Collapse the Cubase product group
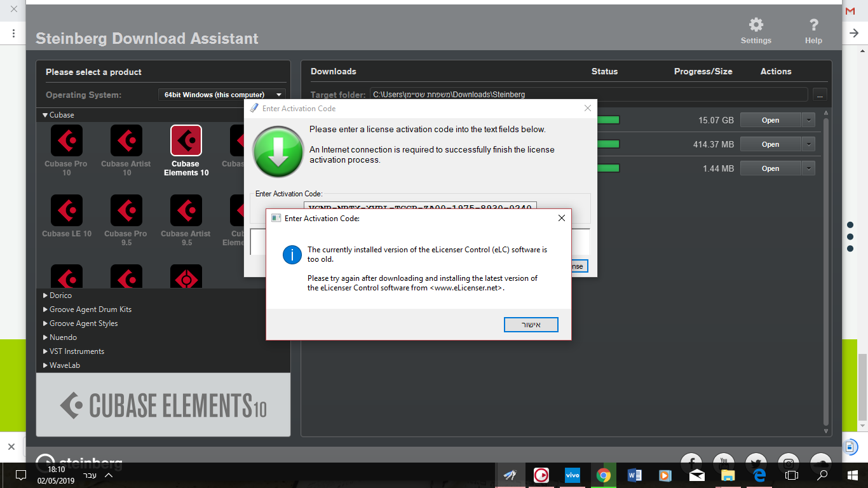The height and width of the screenshot is (488, 868). coord(45,115)
